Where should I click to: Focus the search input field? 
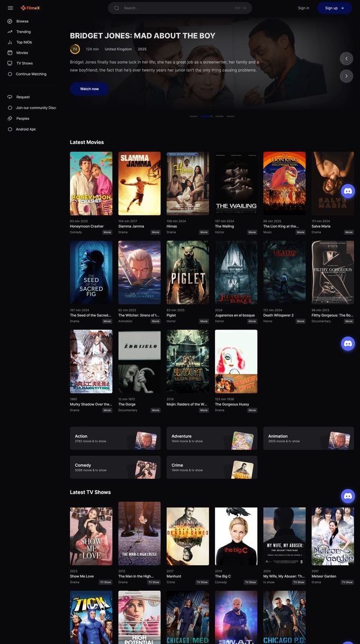180,8
